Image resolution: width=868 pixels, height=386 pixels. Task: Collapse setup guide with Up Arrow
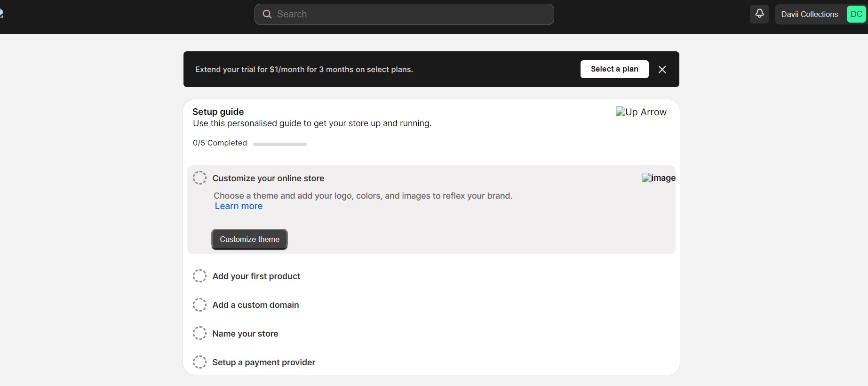[641, 112]
